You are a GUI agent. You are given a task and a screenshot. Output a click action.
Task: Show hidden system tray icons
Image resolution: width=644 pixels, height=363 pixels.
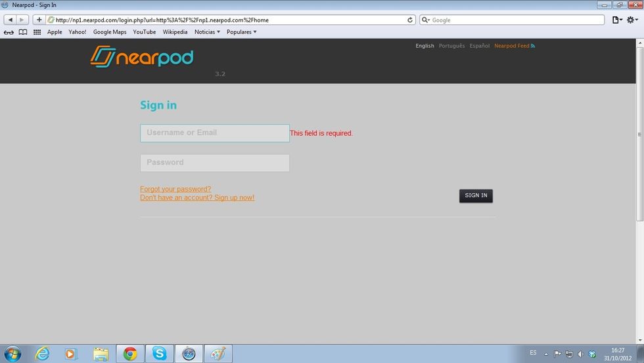pos(546,354)
